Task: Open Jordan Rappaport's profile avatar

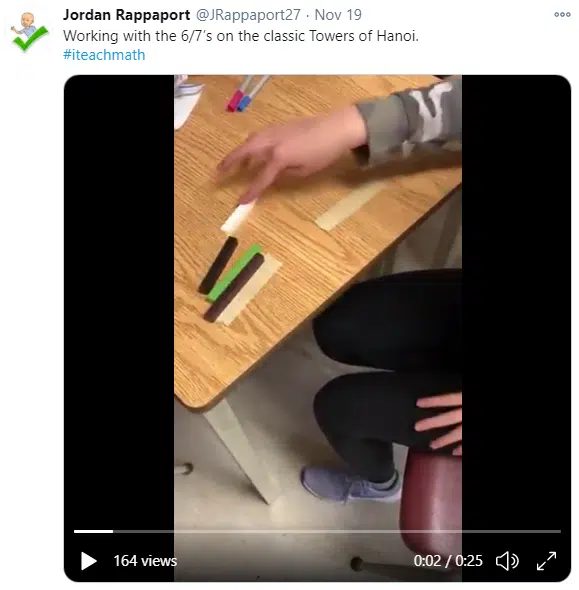Action: [29, 32]
